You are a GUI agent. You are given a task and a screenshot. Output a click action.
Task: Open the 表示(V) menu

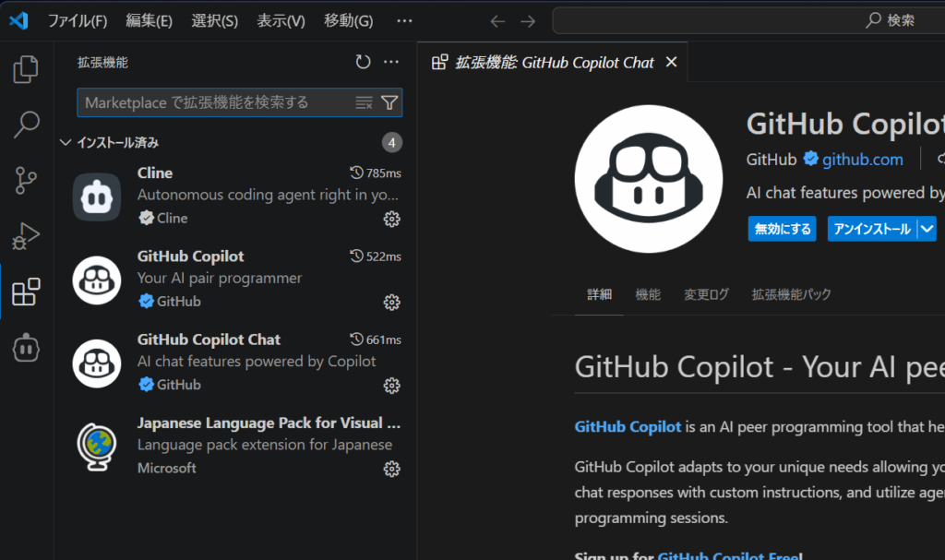(281, 21)
